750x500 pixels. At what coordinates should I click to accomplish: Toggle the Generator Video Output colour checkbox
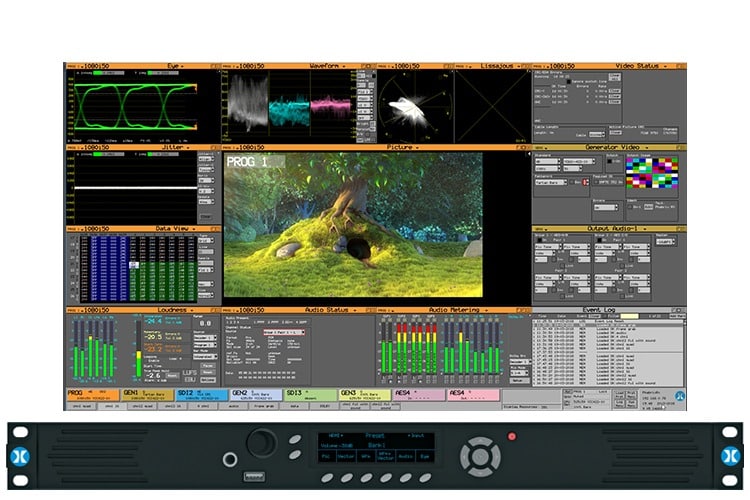[x=609, y=161]
